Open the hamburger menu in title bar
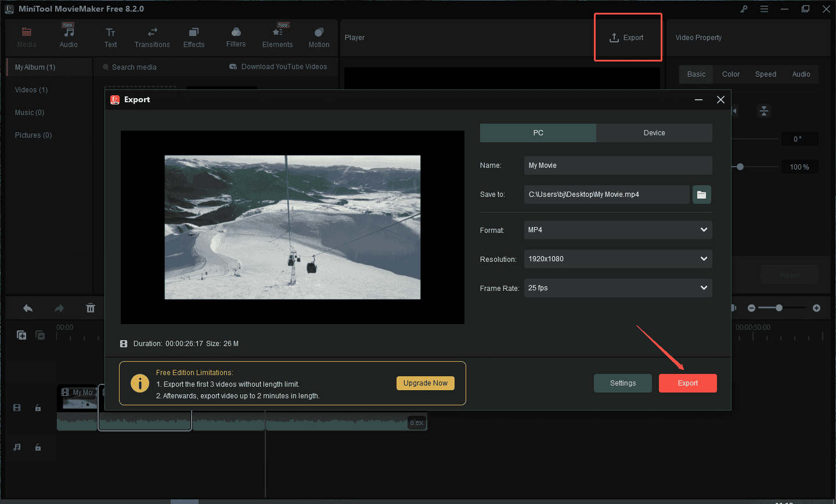This screenshot has height=504, width=836. click(764, 9)
